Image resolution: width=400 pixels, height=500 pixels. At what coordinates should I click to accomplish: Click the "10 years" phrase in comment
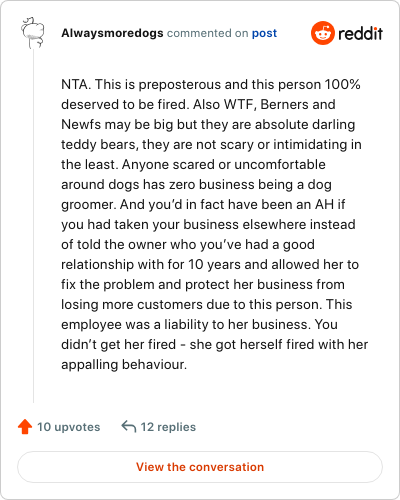click(215, 264)
